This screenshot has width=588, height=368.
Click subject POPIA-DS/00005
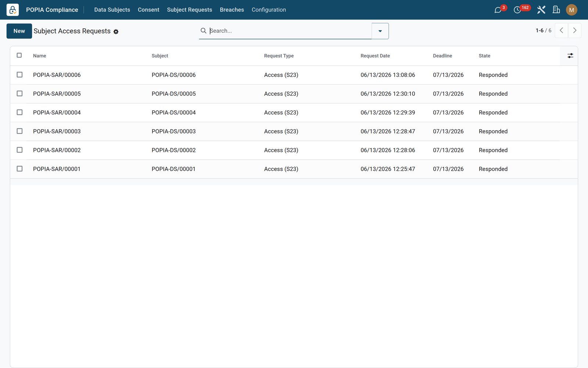(x=173, y=94)
